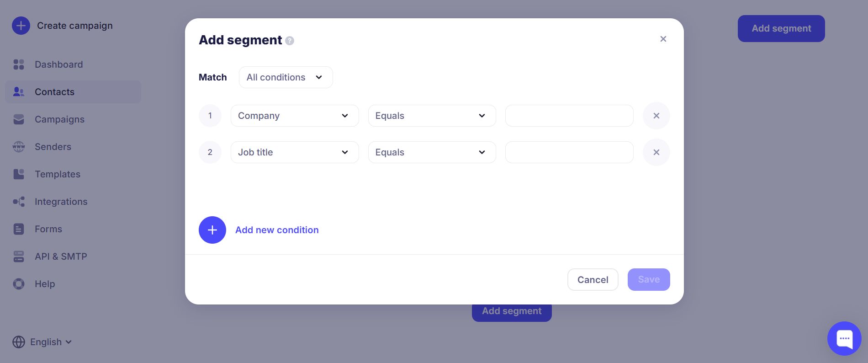Expand the Match All conditions dropdown
Viewport: 868px width, 363px height.
coord(286,77)
